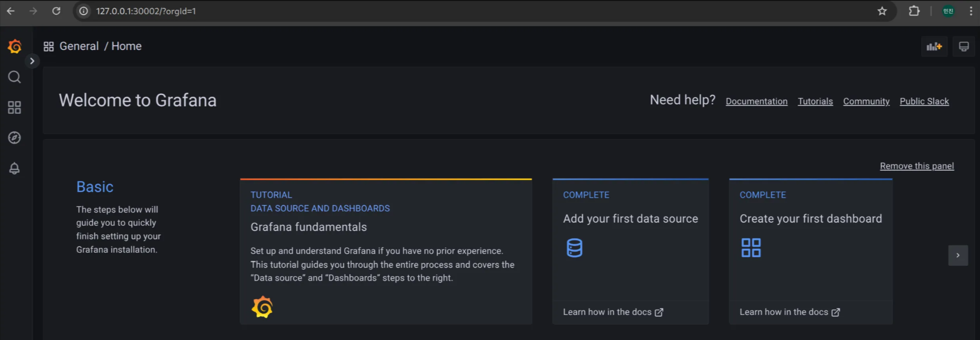This screenshot has height=340, width=980.
Task: Click the database icon in data source card
Action: (x=574, y=248)
